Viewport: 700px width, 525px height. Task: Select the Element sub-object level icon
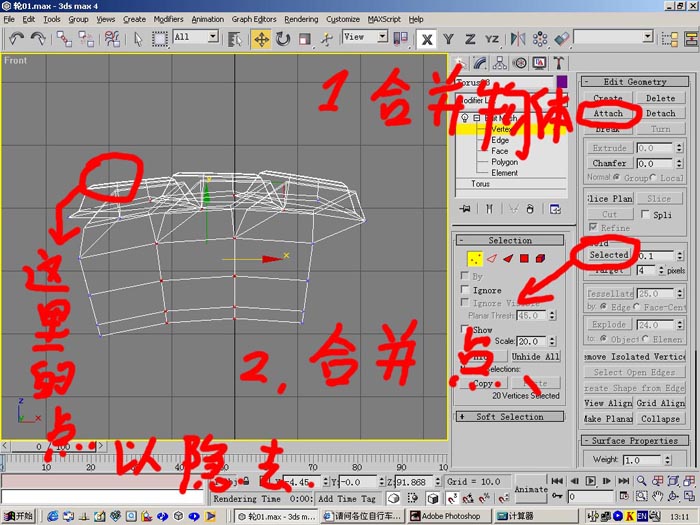pos(541,258)
